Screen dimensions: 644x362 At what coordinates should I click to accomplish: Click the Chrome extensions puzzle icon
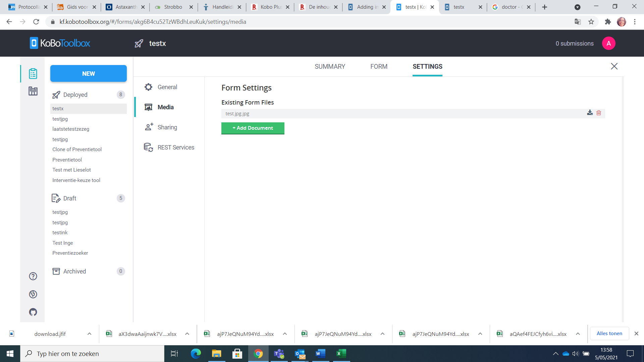(x=608, y=22)
